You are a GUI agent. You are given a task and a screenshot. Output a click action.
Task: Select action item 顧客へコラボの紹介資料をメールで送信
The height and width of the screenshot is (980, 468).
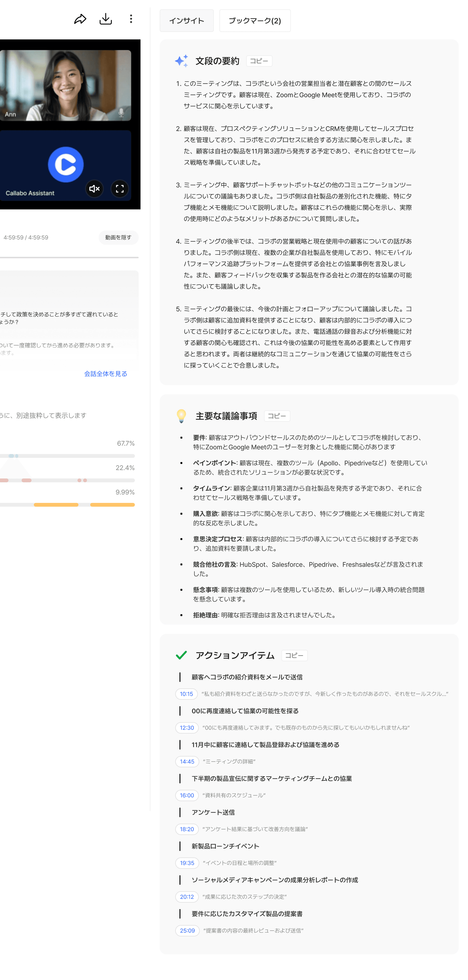247,677
